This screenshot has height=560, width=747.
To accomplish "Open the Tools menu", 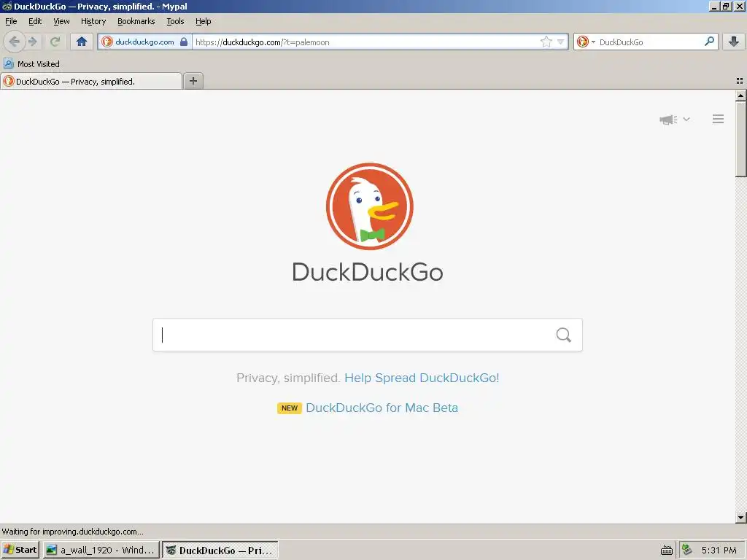I will coord(175,21).
